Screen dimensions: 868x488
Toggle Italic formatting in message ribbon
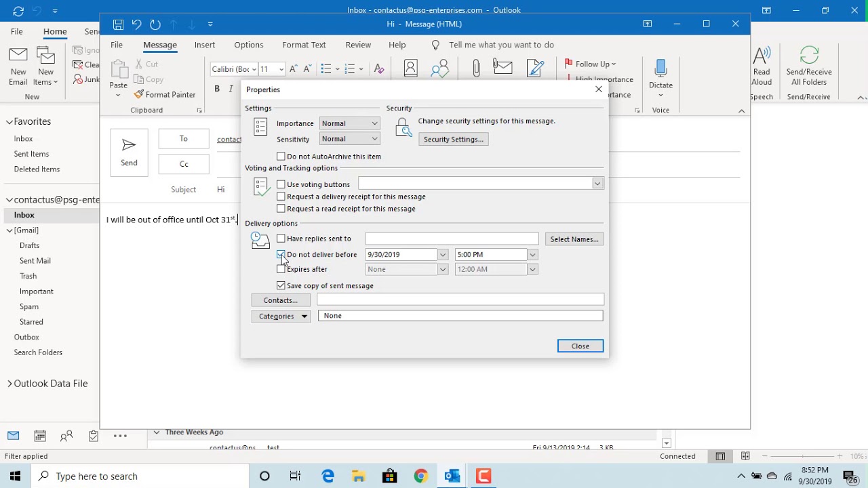click(231, 89)
